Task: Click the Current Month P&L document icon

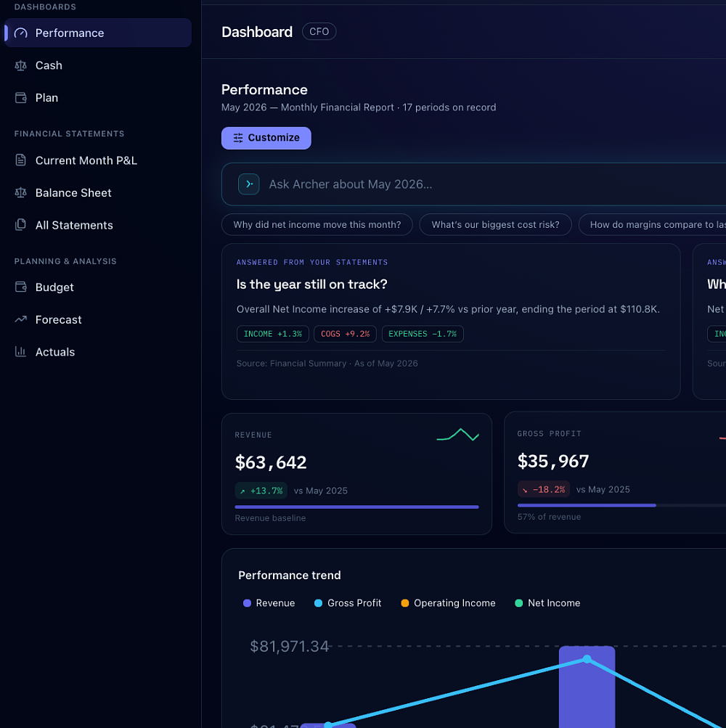Action: click(x=21, y=160)
